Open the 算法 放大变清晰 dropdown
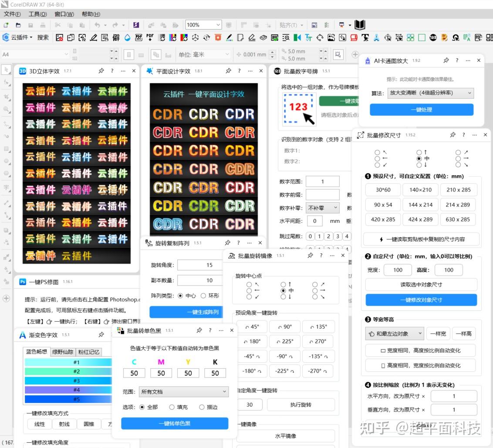Viewport: 493px width, 448px height. [x=430, y=93]
